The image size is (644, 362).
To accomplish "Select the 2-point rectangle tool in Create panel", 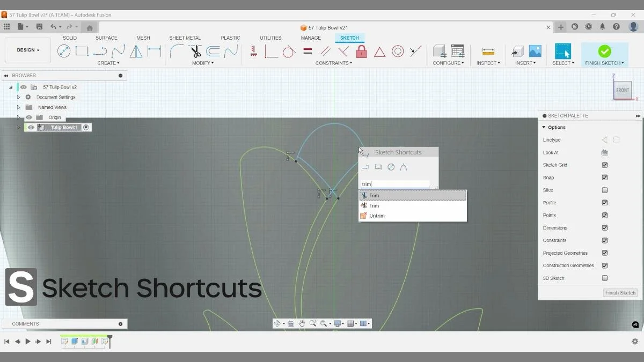I will (x=82, y=51).
